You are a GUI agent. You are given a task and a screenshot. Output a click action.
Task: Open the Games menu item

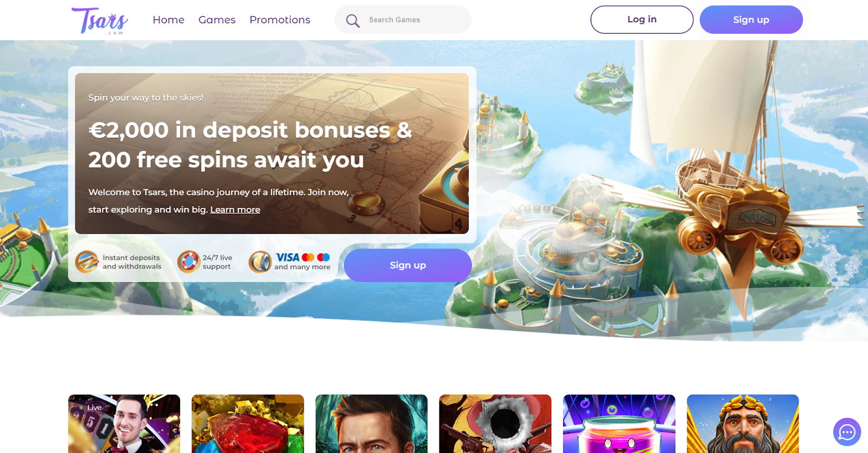pyautogui.click(x=217, y=20)
